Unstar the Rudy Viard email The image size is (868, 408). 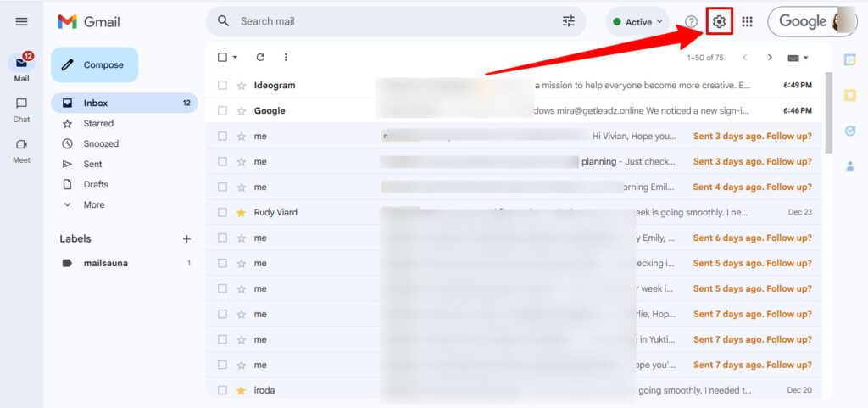click(x=242, y=213)
